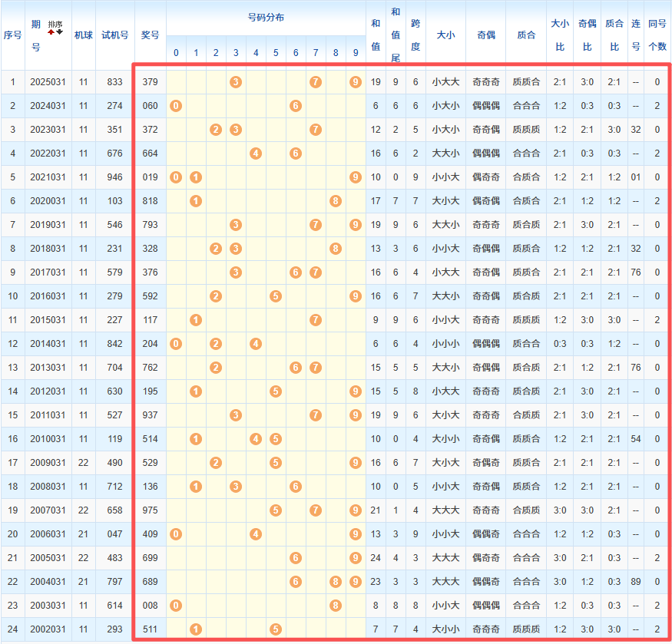Viewport: 672px width, 644px height.
Task: Click the 试机号 column header
Action: (x=115, y=35)
